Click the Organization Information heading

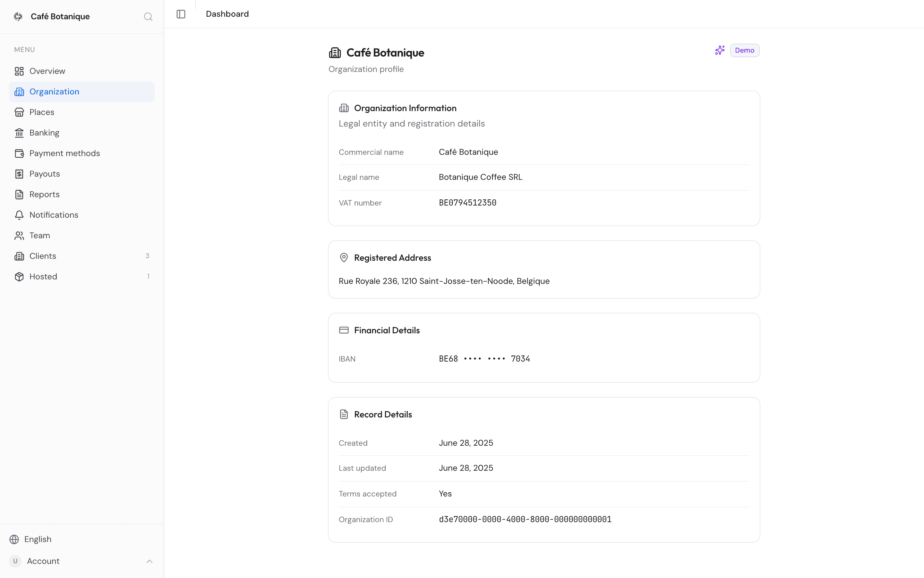pyautogui.click(x=405, y=109)
